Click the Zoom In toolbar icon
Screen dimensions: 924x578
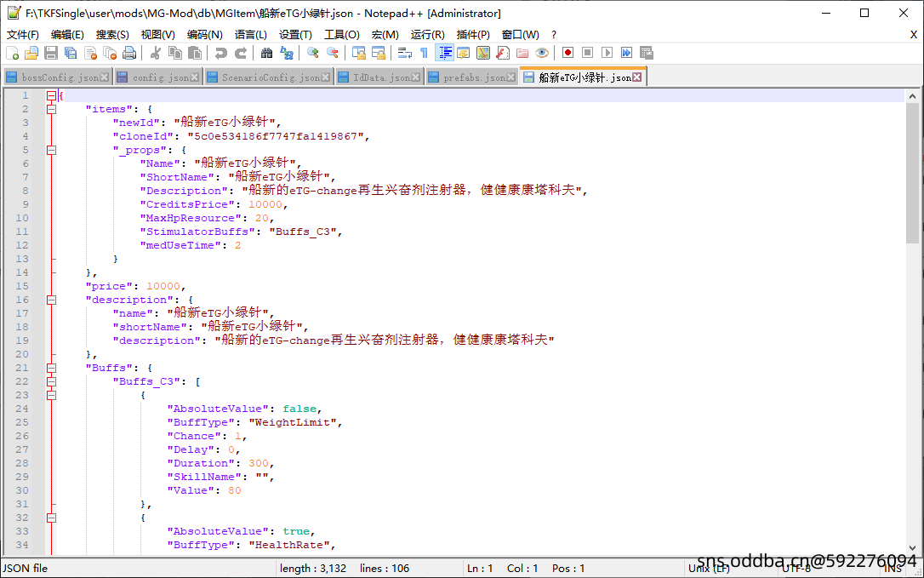pyautogui.click(x=313, y=53)
